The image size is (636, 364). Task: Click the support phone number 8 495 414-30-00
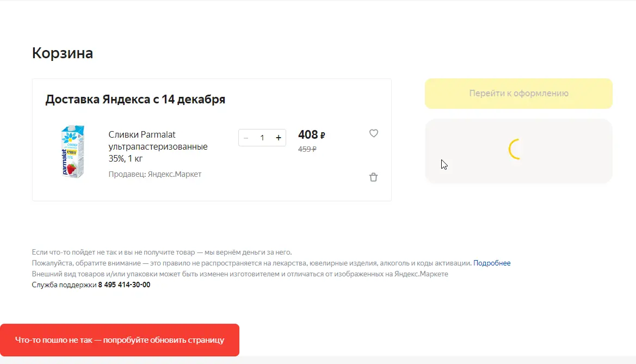coord(124,285)
